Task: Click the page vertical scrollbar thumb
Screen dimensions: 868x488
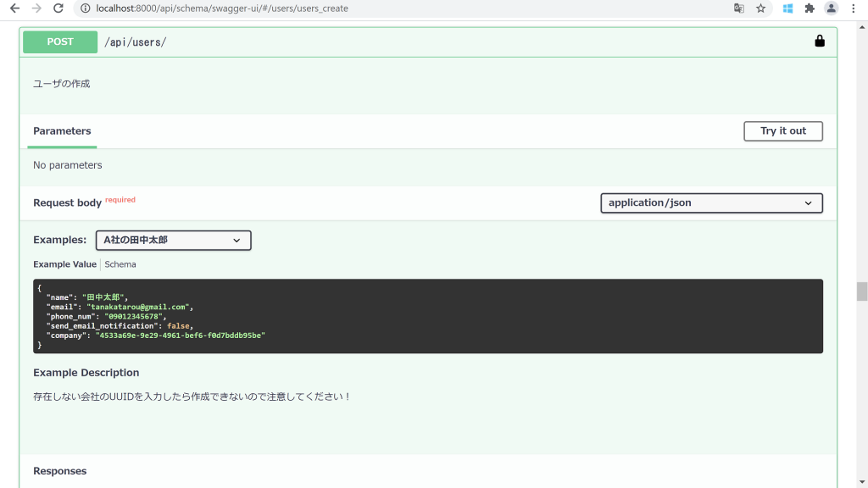Action: pyautogui.click(x=862, y=291)
